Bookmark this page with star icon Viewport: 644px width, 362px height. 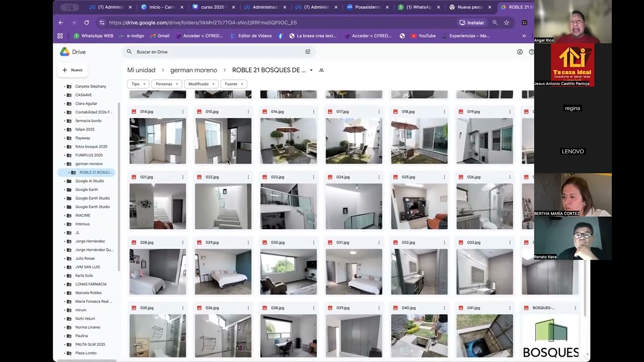click(507, 23)
